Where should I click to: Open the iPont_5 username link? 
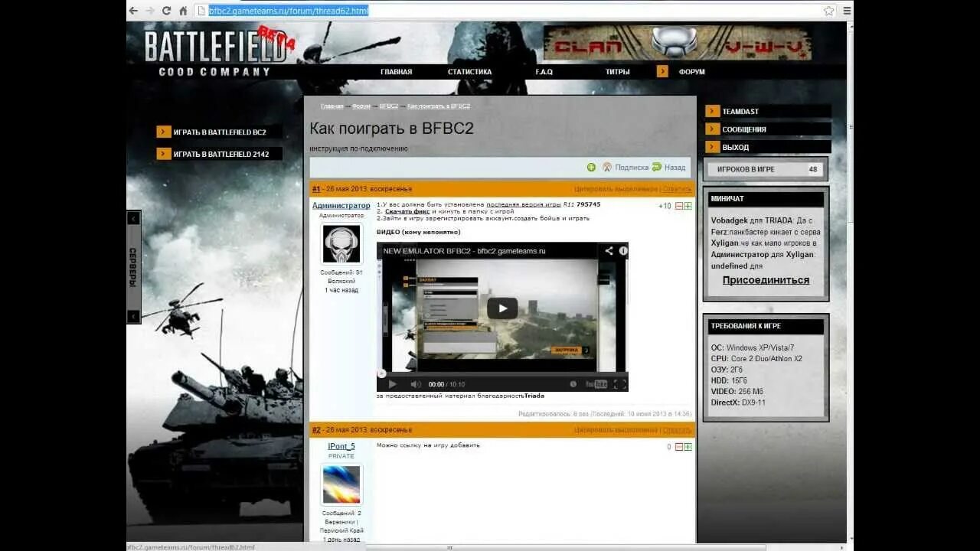[341, 446]
